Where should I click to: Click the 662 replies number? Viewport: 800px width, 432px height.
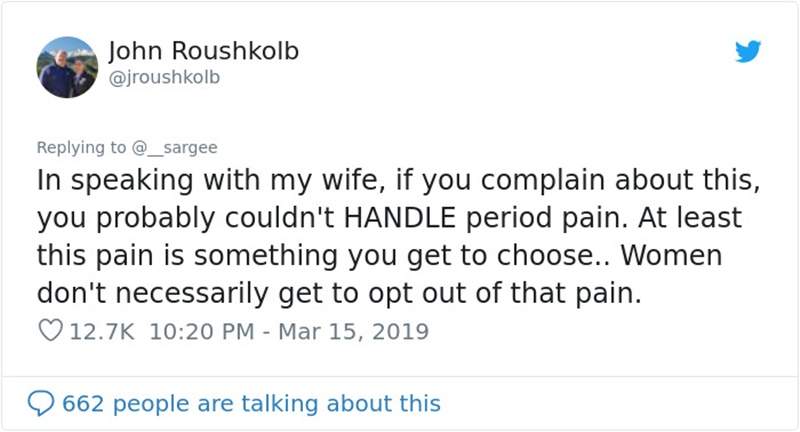(84, 403)
